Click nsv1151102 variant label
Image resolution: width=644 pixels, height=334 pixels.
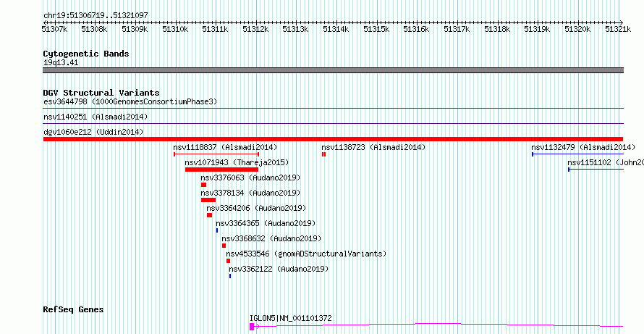[x=606, y=162]
